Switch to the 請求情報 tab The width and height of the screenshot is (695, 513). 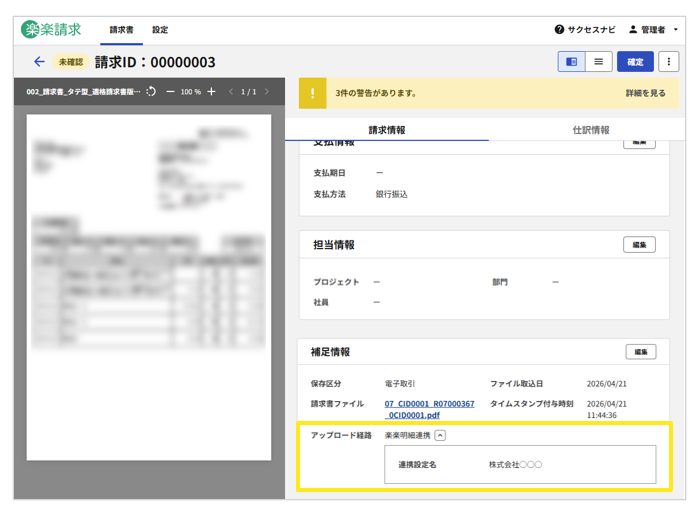[x=387, y=130]
